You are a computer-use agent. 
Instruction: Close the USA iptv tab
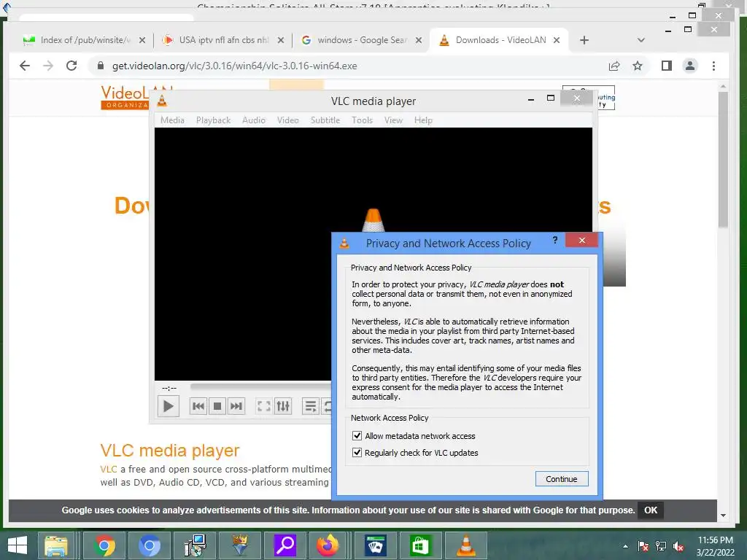(x=281, y=41)
